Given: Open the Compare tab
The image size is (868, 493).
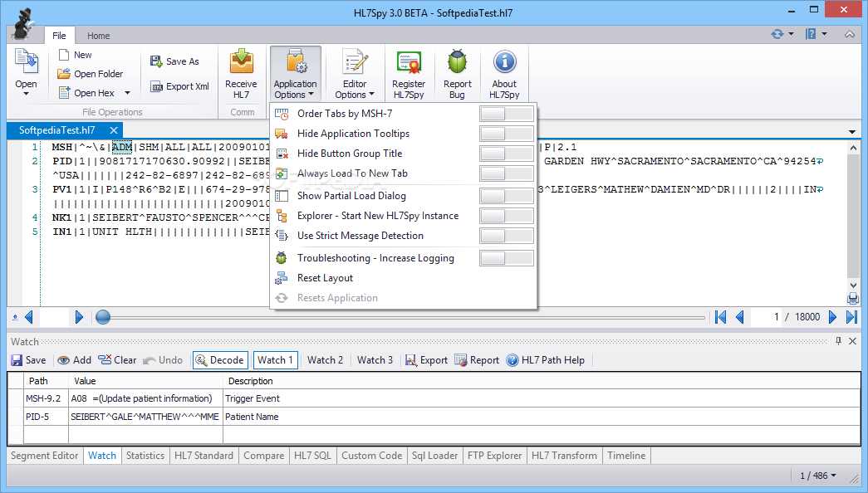Looking at the screenshot, I should click(x=263, y=456).
